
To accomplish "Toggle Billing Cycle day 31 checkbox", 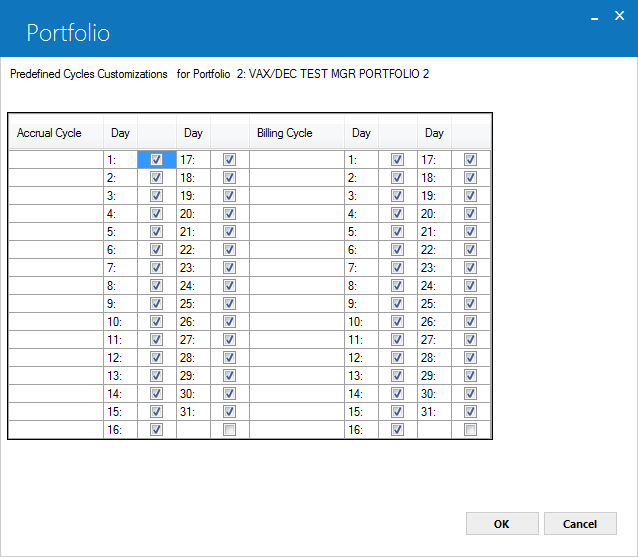I will pyautogui.click(x=470, y=412).
